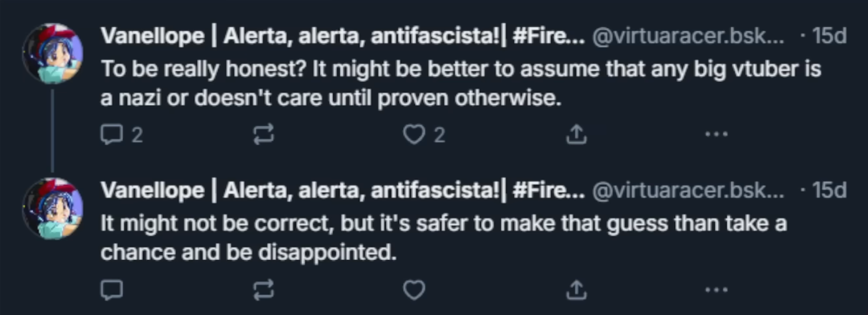
Task: Reply to the second post about guessing
Action: coord(112,290)
